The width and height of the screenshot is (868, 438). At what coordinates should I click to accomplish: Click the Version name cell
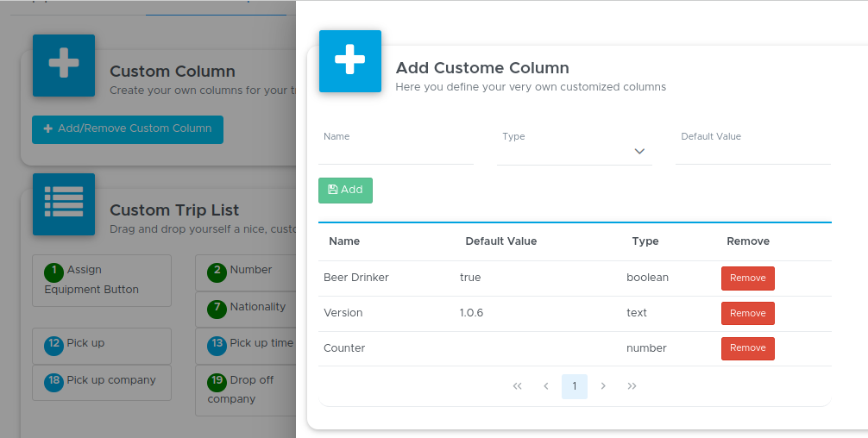[343, 313]
